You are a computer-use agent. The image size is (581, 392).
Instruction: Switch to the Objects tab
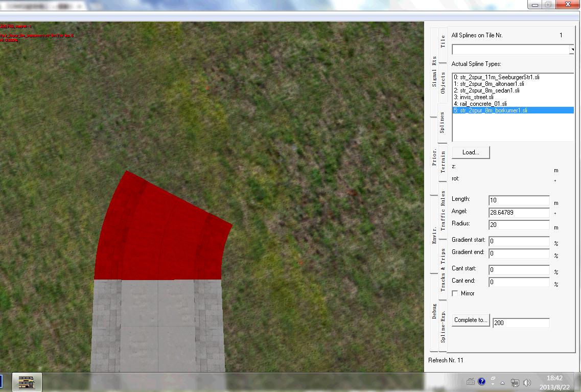pos(443,83)
